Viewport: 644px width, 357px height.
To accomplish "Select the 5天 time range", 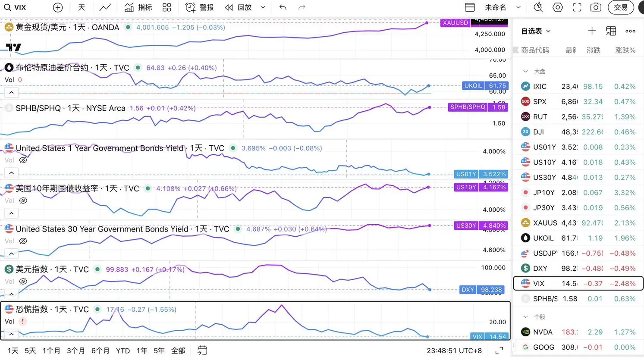I will point(30,351).
